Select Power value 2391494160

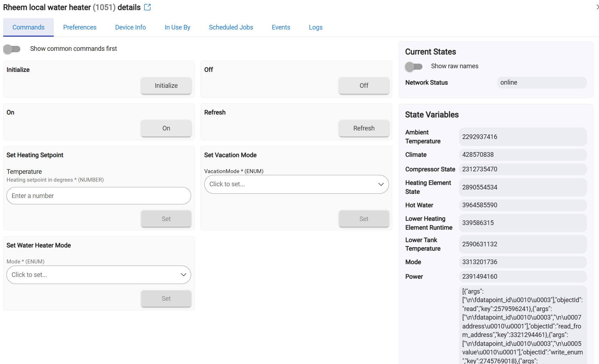[x=523, y=277]
